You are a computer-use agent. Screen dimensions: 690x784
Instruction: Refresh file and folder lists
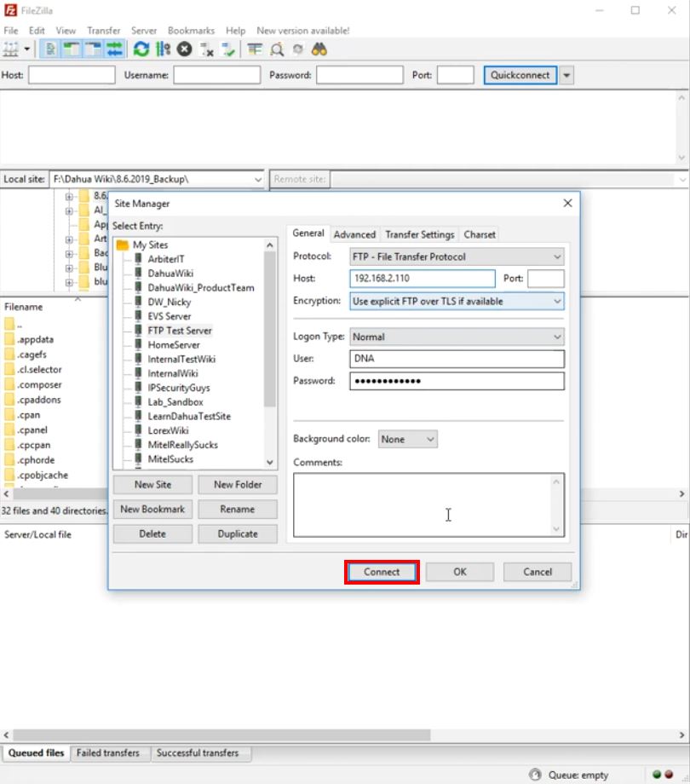pyautogui.click(x=141, y=49)
